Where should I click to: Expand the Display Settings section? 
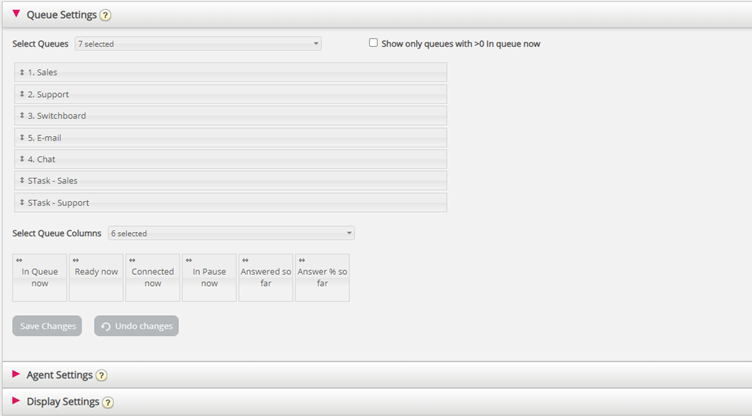click(16, 401)
